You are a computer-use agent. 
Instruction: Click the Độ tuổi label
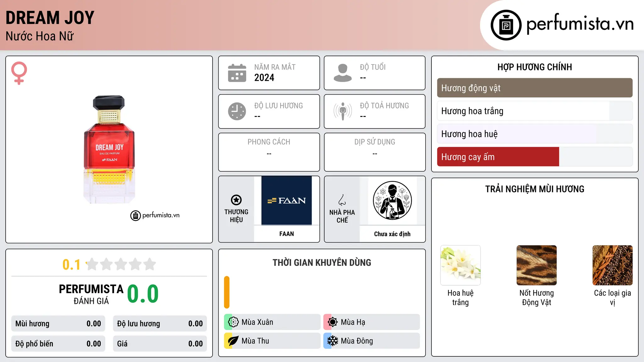click(x=373, y=67)
